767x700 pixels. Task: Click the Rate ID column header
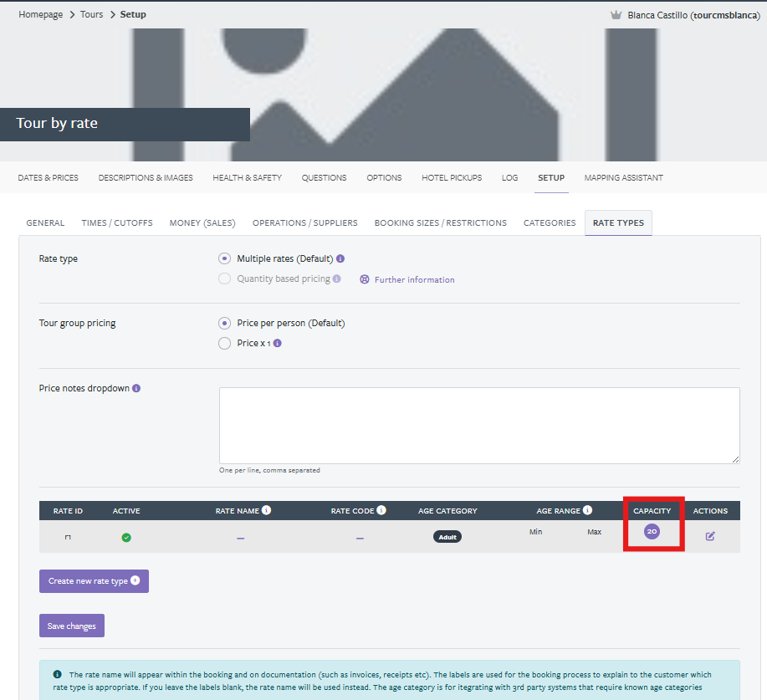point(68,511)
